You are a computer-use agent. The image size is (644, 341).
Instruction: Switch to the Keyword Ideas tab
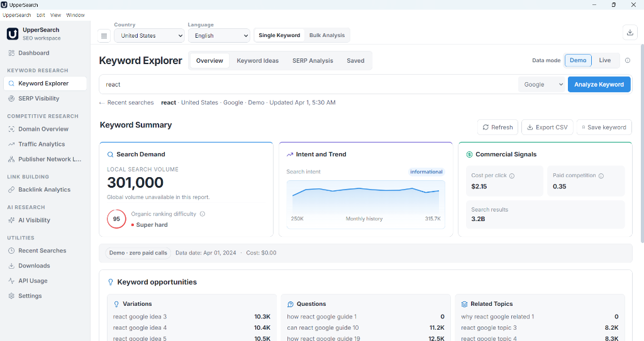tap(257, 61)
